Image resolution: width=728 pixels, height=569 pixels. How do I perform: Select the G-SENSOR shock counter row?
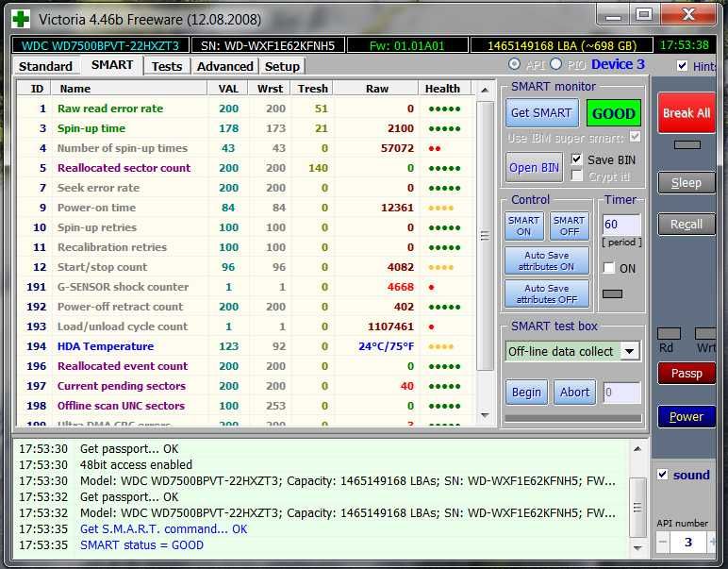point(245,287)
